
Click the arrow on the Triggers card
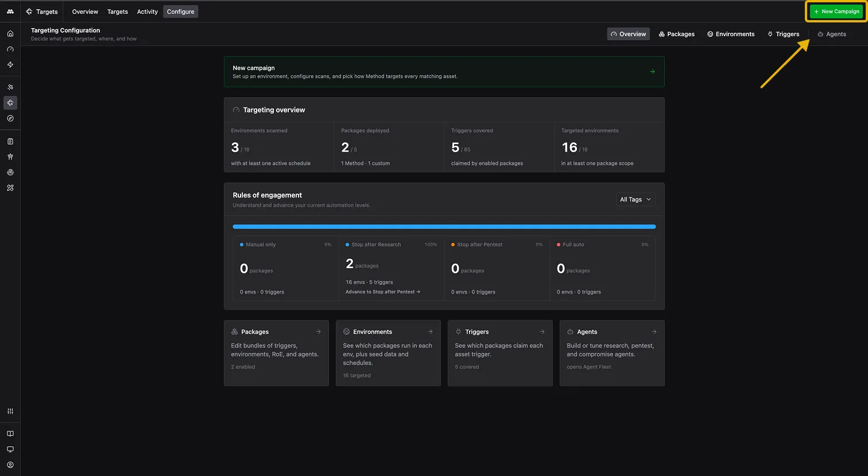(542, 332)
